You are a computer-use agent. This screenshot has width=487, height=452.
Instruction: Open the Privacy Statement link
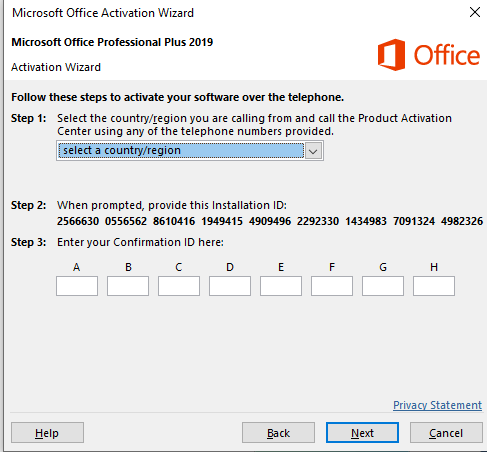[x=437, y=405]
